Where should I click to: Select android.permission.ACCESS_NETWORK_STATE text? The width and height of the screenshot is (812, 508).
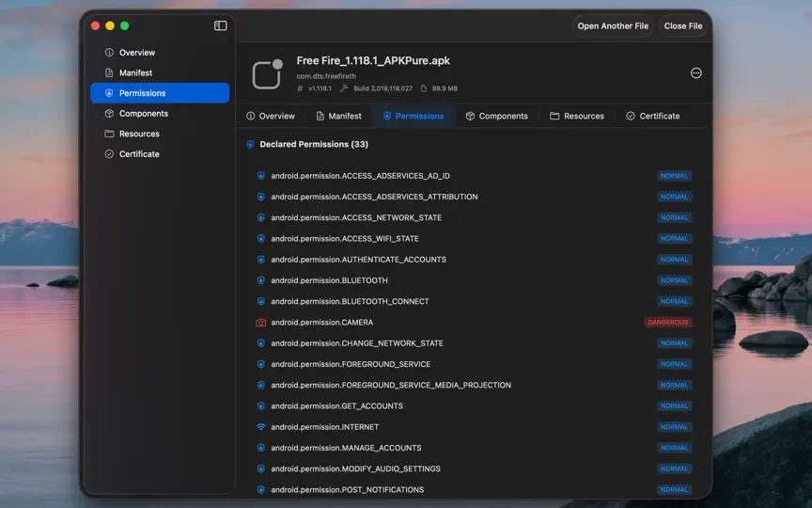click(x=356, y=217)
